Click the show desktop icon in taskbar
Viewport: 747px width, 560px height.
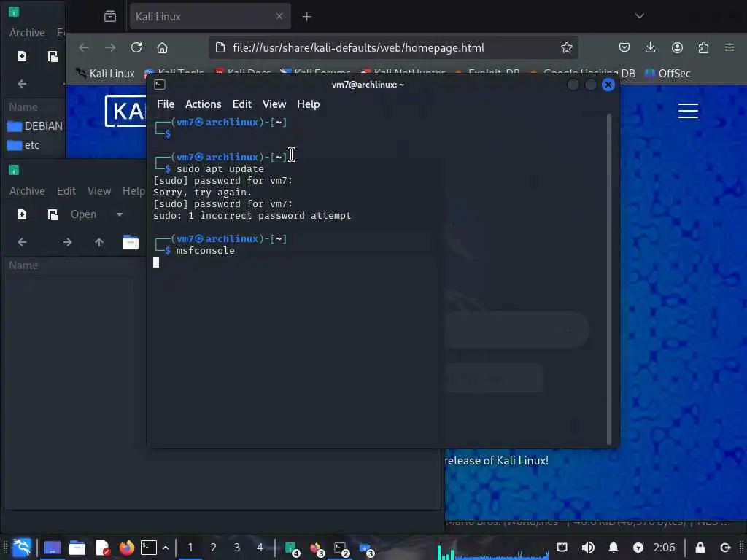click(x=53, y=548)
